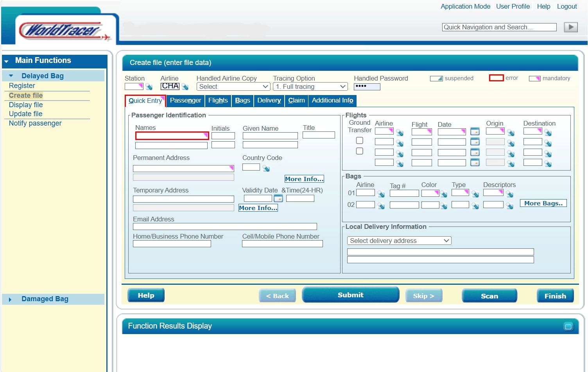Open the Handled Airline Copy dropdown

pos(233,86)
